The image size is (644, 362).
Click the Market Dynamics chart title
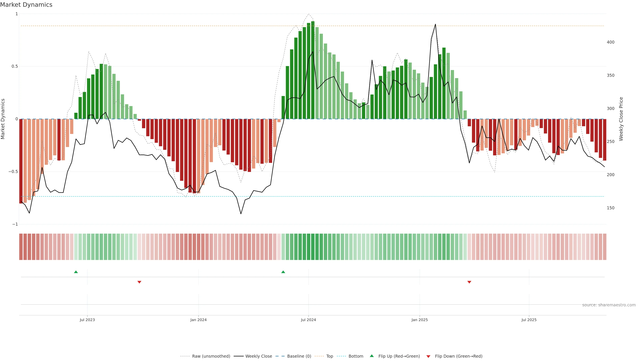[26, 5]
